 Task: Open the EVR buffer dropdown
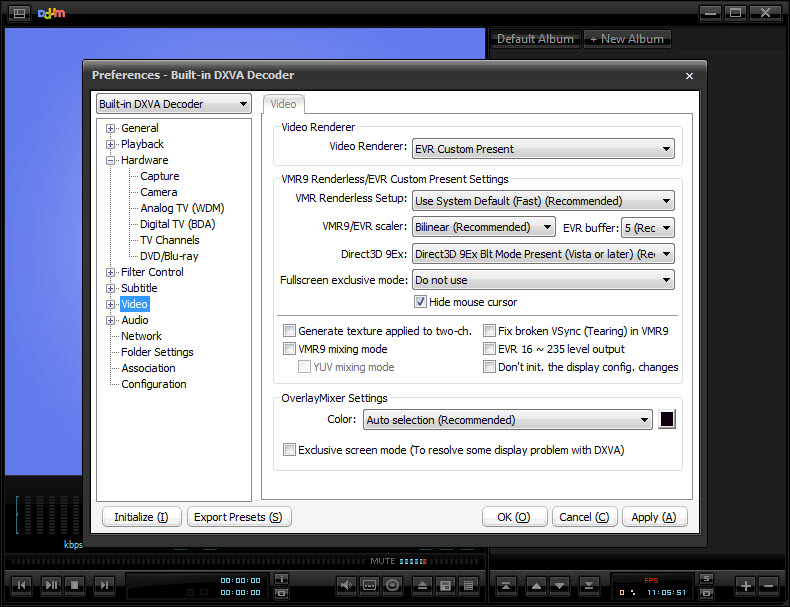(x=648, y=227)
